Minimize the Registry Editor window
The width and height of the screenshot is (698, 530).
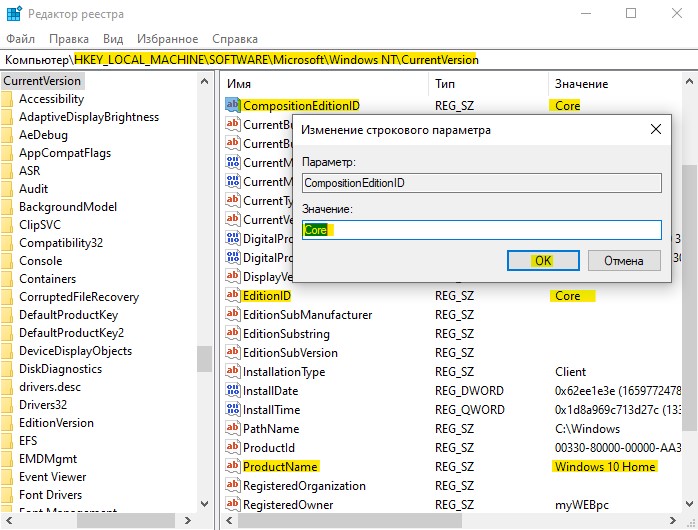pos(586,14)
